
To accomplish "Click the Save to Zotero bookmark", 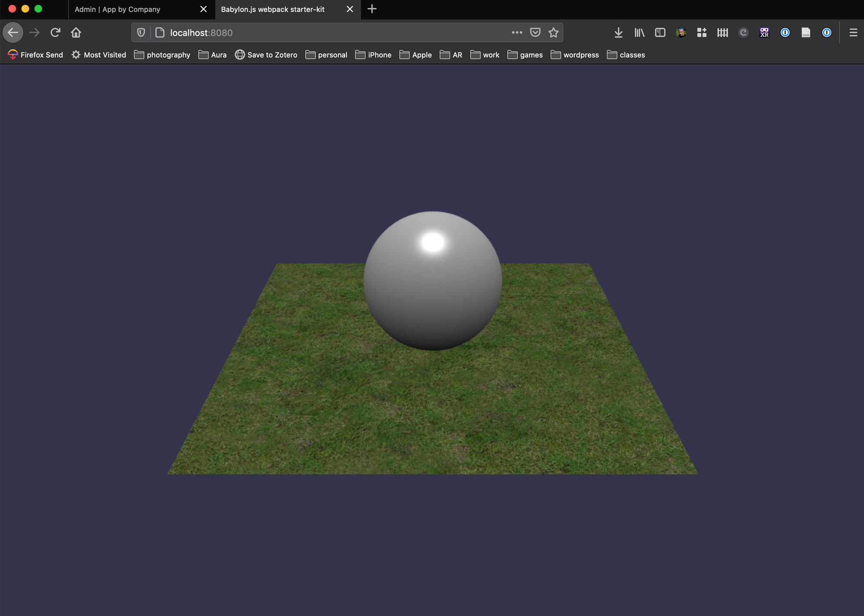I will (266, 55).
